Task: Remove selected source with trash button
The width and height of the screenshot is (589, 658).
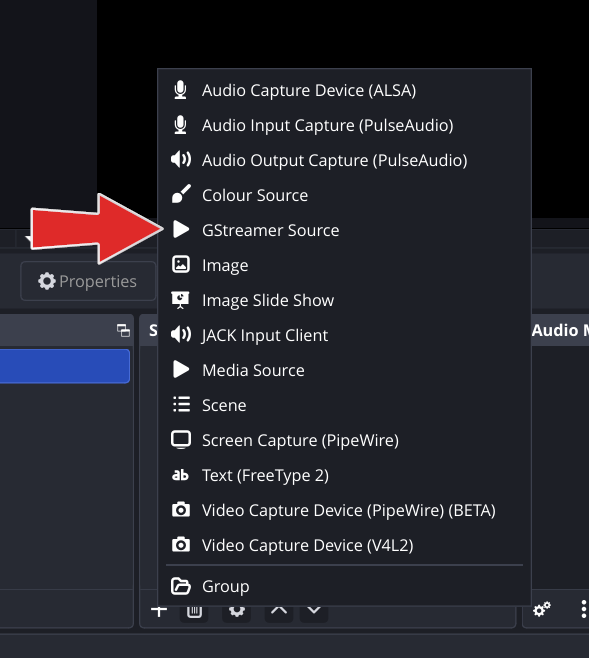Action: (194, 612)
